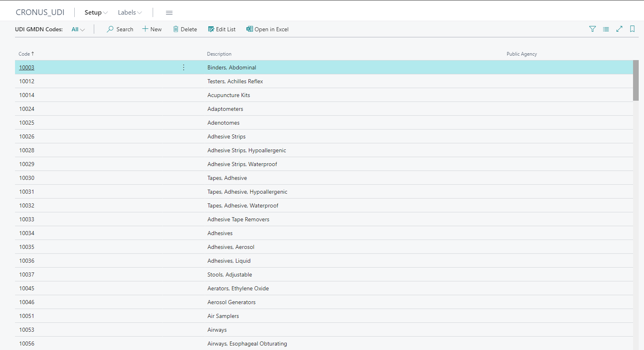
Task: Open the hamburger menu icon
Action: click(169, 13)
